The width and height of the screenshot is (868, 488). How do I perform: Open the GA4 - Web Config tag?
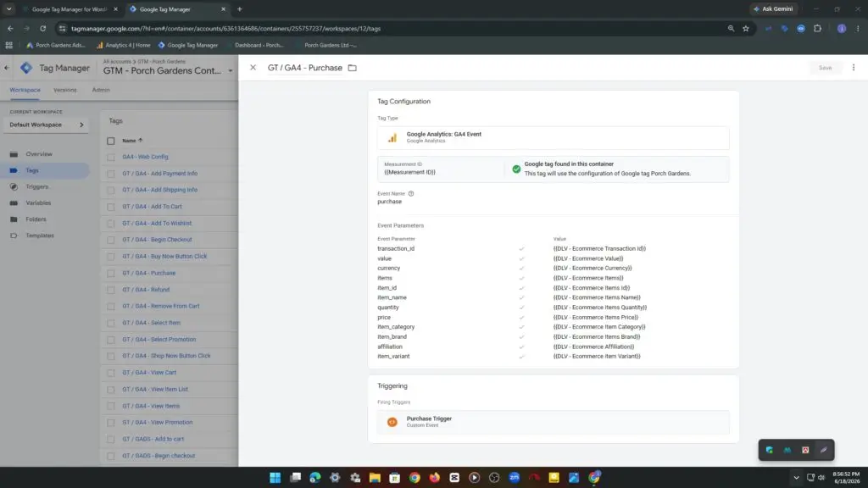(145, 157)
